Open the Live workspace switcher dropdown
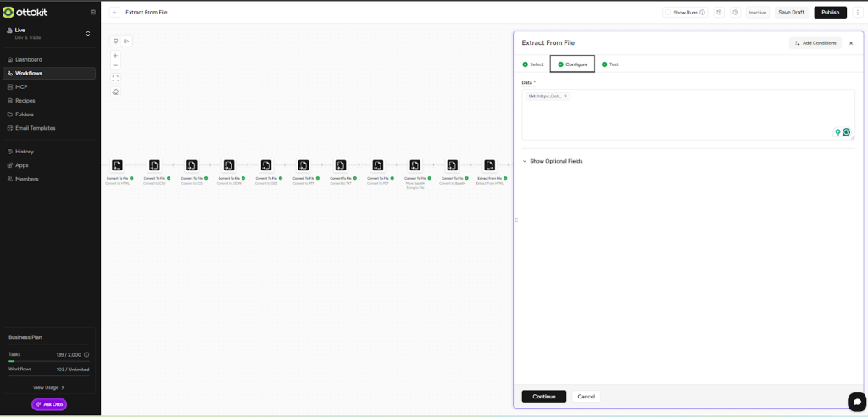Screen dimensions: 868x417 (88, 34)
